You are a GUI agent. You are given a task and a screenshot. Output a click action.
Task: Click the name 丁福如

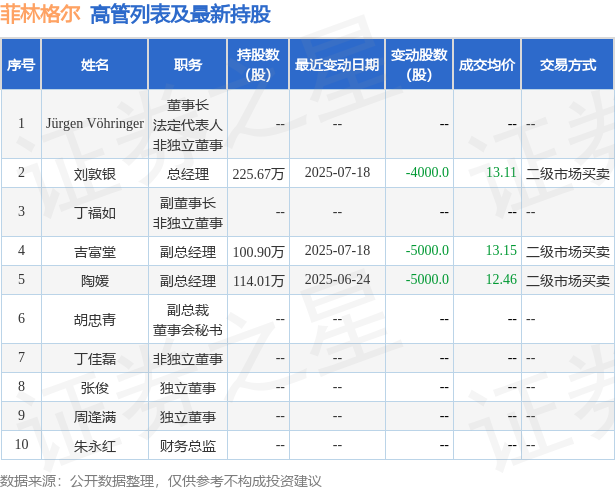95,213
